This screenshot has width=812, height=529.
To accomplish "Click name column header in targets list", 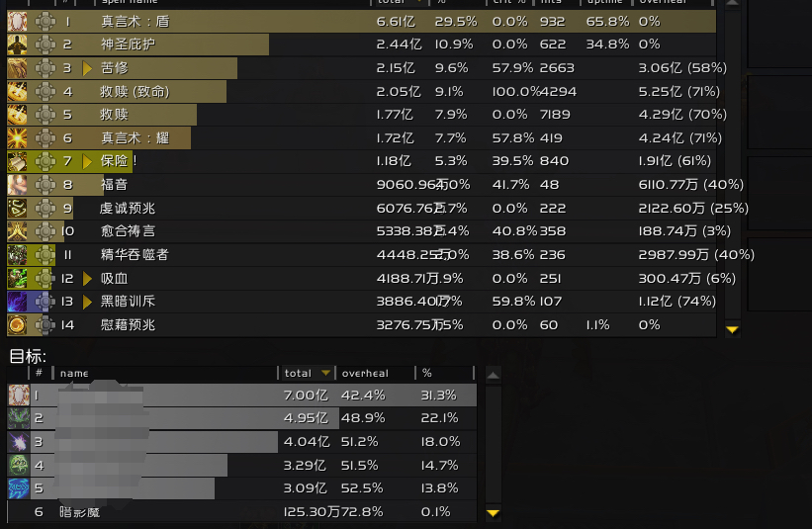I will [74, 374].
